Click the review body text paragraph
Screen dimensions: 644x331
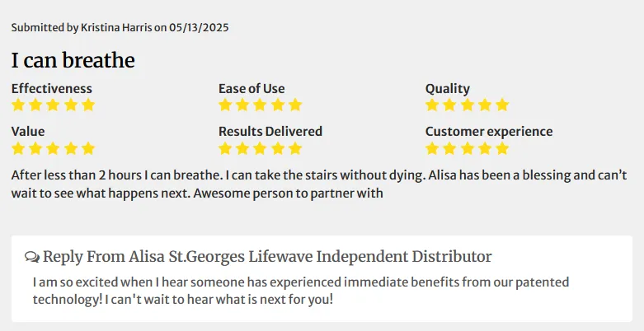[319, 184]
